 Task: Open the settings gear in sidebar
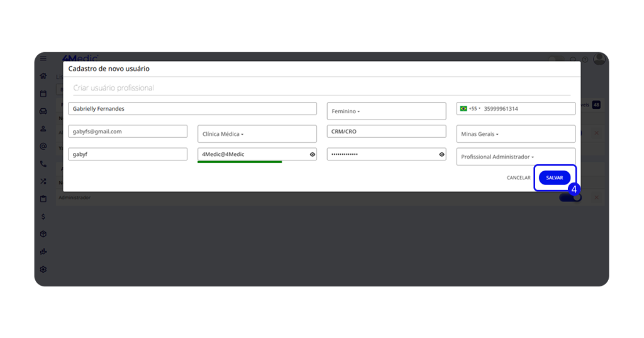[x=43, y=269]
